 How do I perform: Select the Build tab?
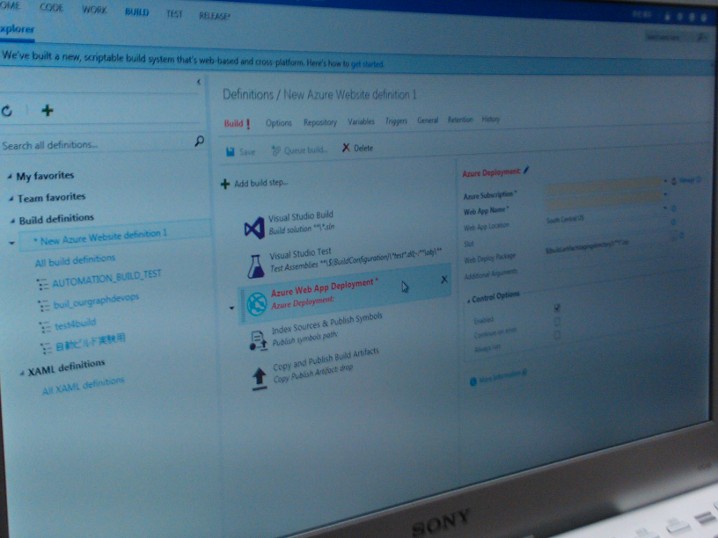click(x=237, y=124)
